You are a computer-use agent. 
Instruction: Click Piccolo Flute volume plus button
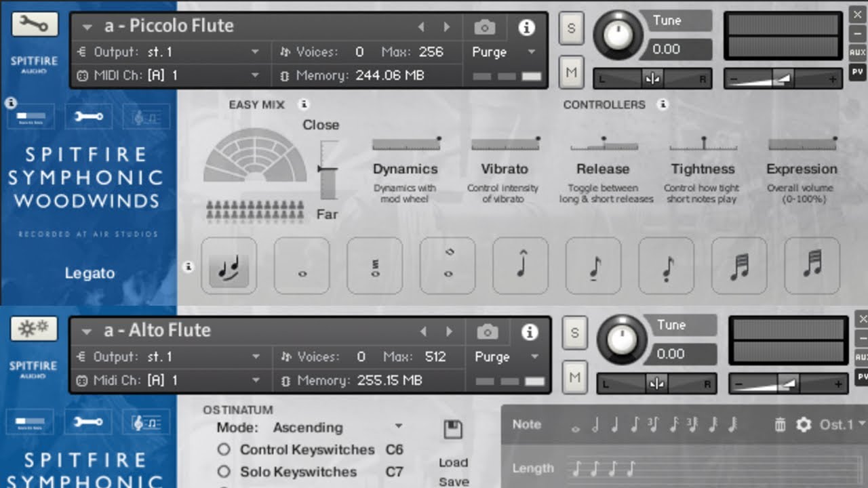(833, 79)
